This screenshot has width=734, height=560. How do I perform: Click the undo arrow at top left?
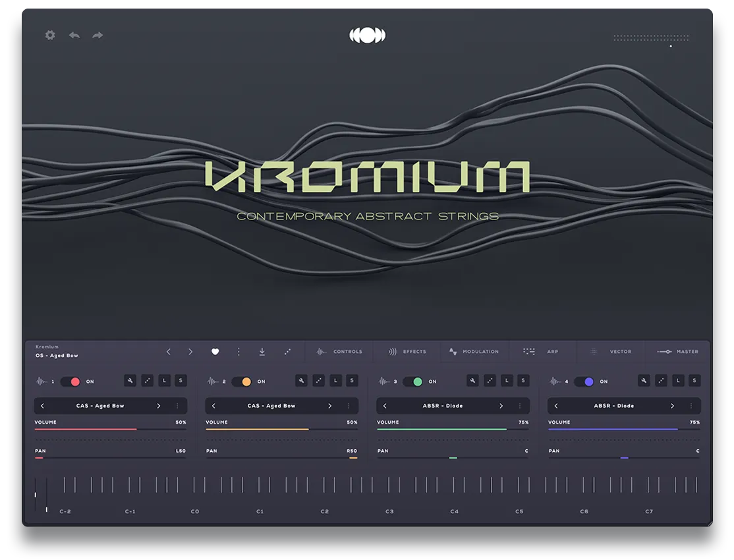click(74, 35)
